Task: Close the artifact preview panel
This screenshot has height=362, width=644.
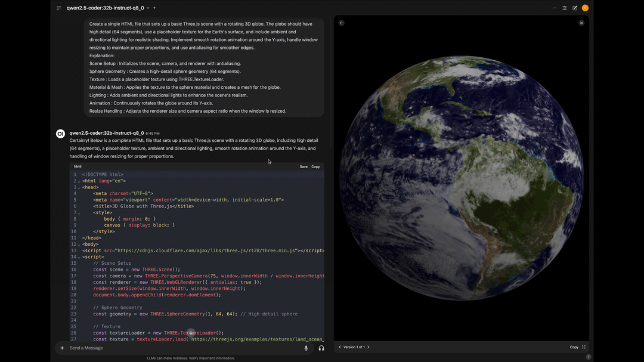Action: 581,23
